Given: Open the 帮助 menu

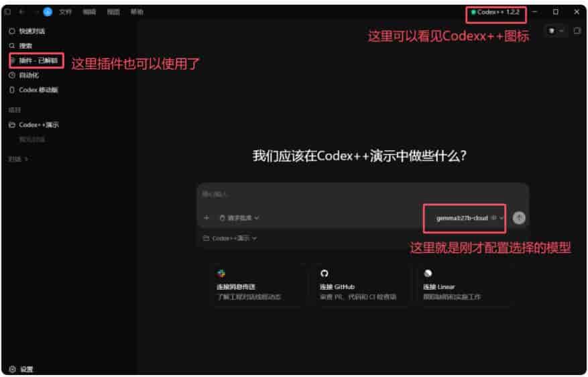Looking at the screenshot, I should point(137,12).
